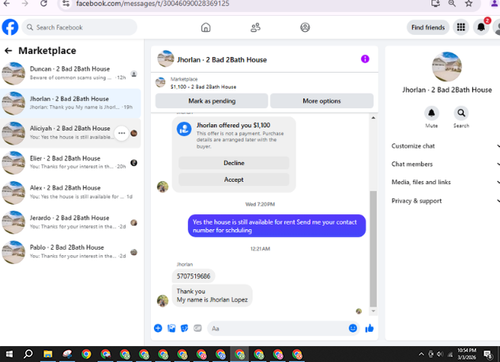Open Pablo - 2 Bad 2Bath House chat
The width and height of the screenshot is (500, 362).
click(70, 252)
